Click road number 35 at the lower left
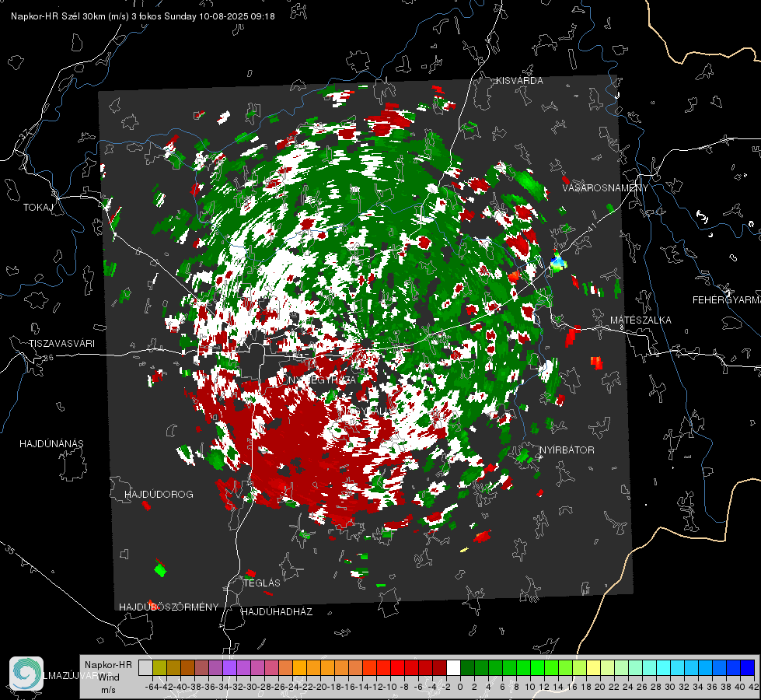The width and height of the screenshot is (761, 700). [10, 549]
